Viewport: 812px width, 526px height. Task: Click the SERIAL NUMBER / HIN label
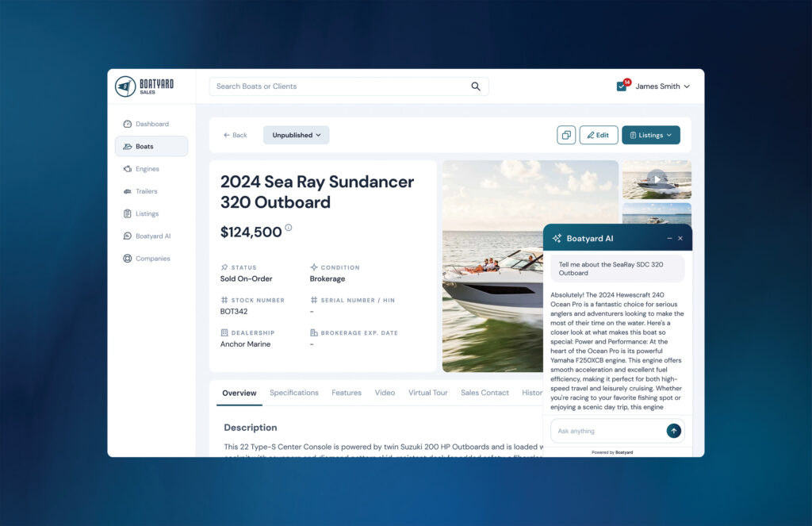358,300
